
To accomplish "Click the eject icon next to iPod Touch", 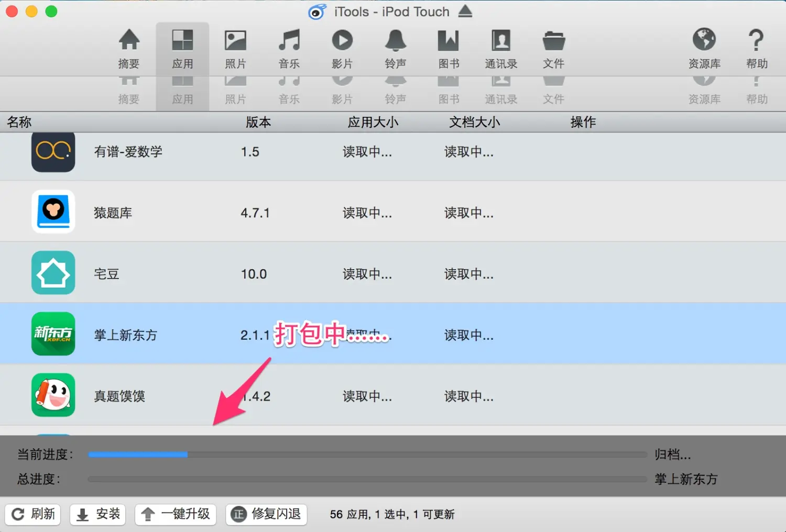I will pos(465,11).
